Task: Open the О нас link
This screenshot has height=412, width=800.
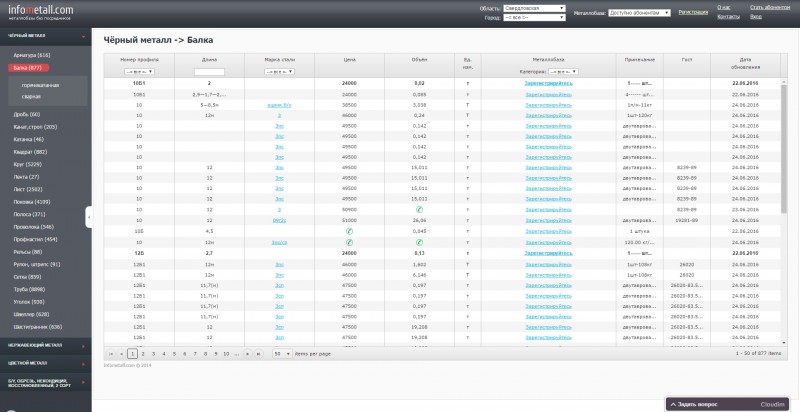Action: point(723,8)
